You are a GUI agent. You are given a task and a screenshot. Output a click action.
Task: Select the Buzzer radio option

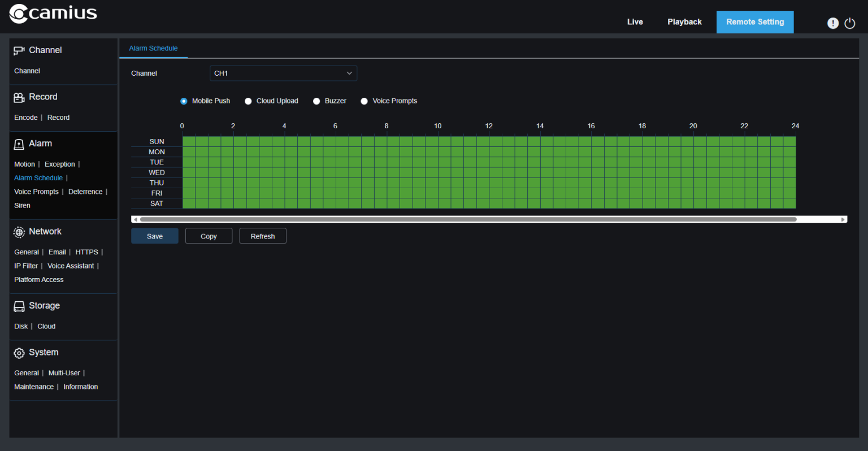(x=316, y=101)
